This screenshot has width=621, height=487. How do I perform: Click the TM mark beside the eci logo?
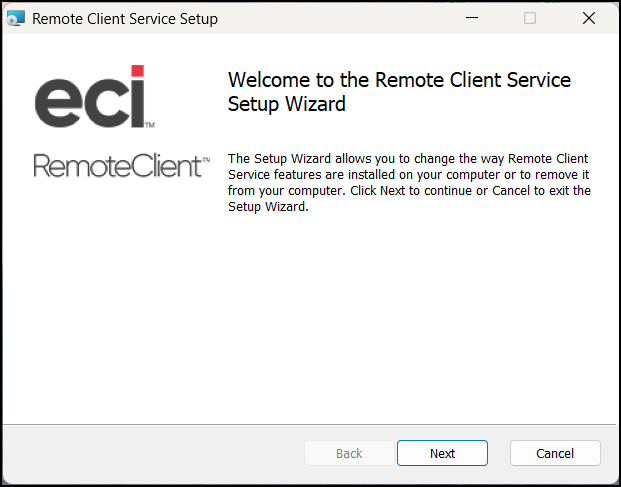point(150,125)
